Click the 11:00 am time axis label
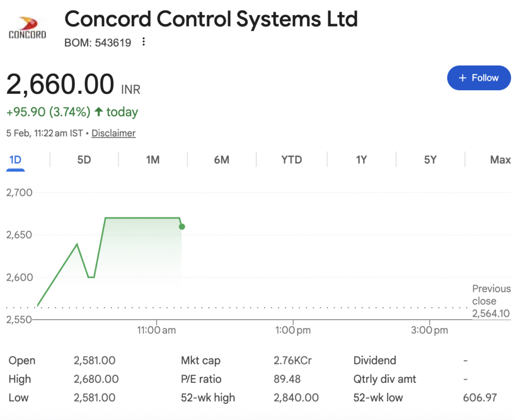This screenshot has height=420, width=513. coord(156,330)
